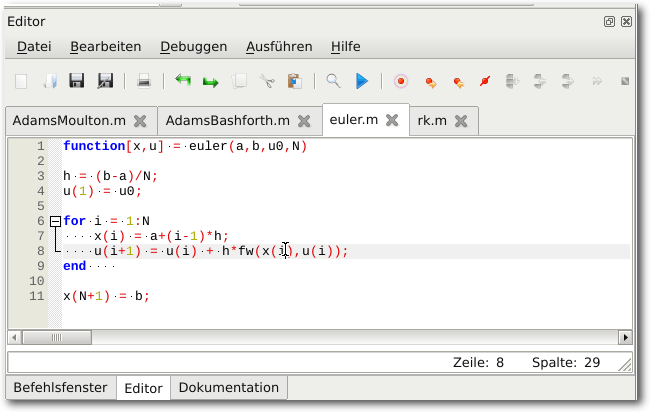This screenshot has width=650, height=412.
Task: Paste from clipboard icon
Action: click(x=295, y=81)
